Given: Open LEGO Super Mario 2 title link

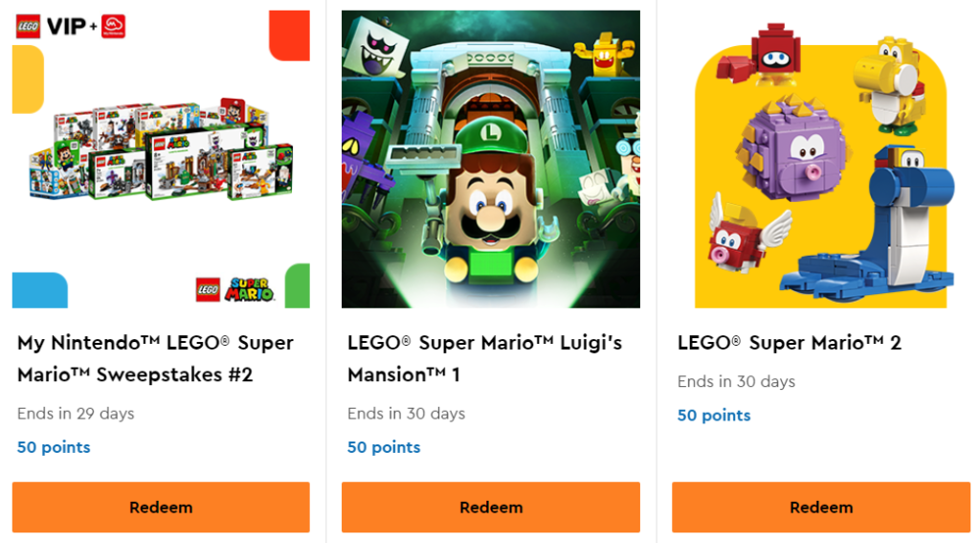Looking at the screenshot, I should [x=789, y=343].
